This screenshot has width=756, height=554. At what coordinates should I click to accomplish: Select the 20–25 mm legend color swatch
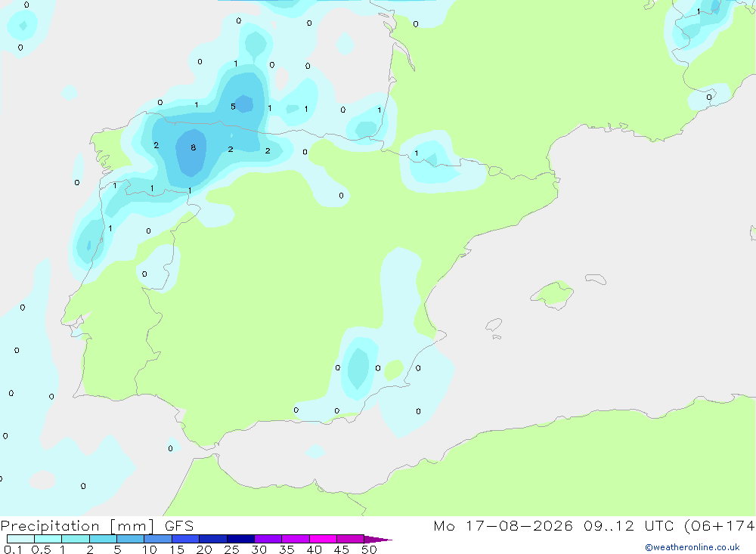click(x=213, y=539)
